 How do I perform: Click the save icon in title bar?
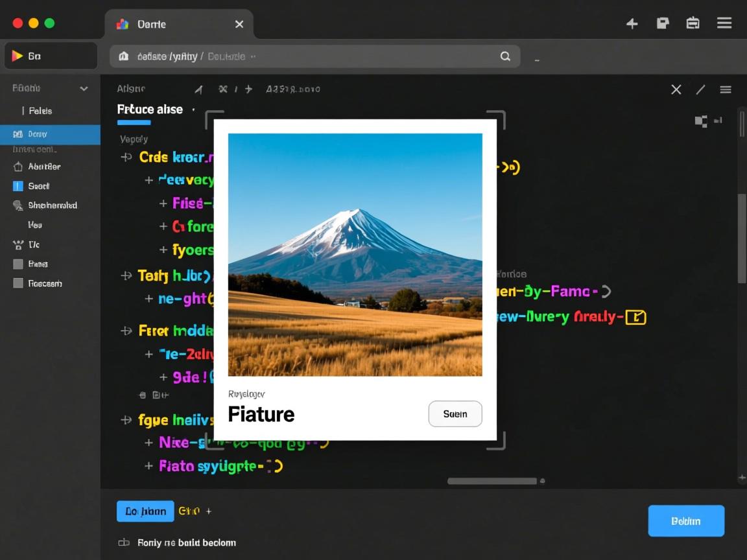point(662,23)
